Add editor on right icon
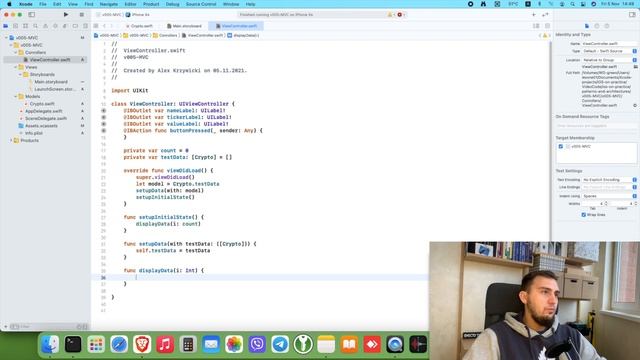Image resolution: width=640 pixels, height=360 pixels. coord(547,26)
